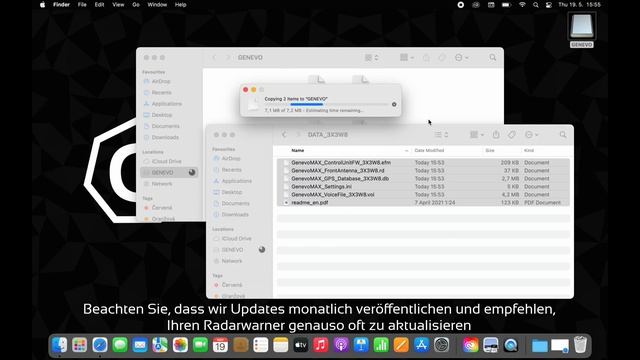Open System Preferences from the Dock
Screen dimensions: 640x360
click(x=442, y=345)
